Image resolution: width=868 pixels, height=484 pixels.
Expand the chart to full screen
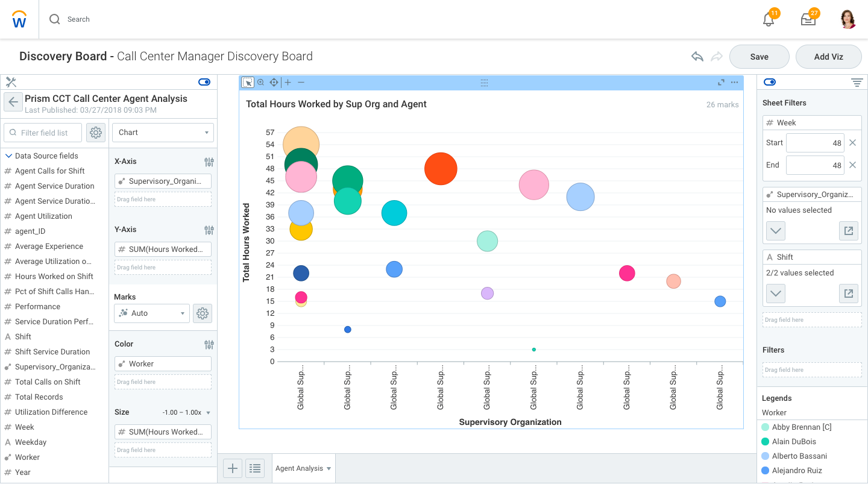tap(721, 83)
